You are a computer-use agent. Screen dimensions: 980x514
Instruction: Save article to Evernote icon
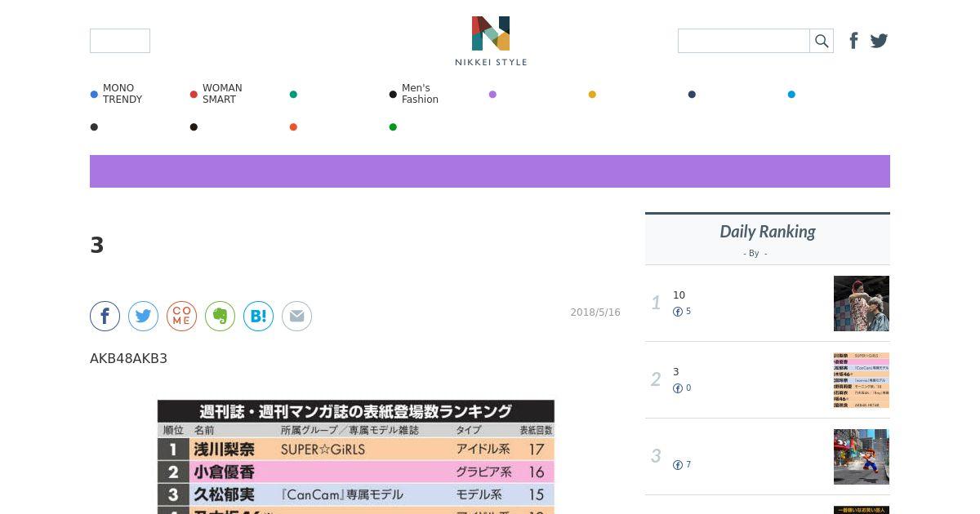[x=220, y=316]
